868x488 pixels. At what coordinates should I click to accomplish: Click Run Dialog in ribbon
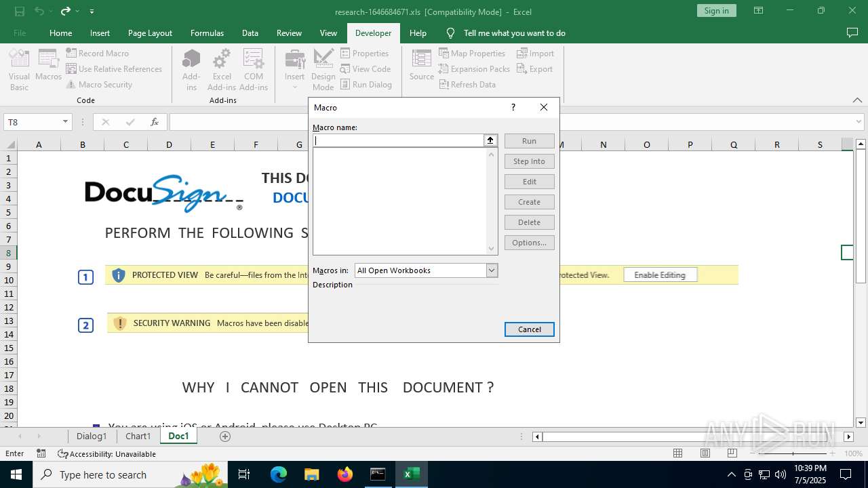click(x=366, y=84)
